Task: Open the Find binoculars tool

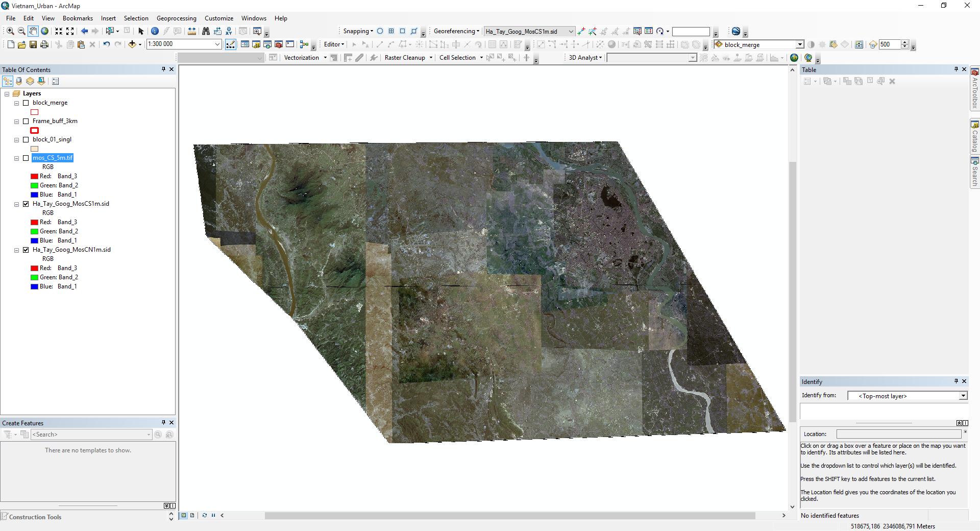Action: coord(206,31)
